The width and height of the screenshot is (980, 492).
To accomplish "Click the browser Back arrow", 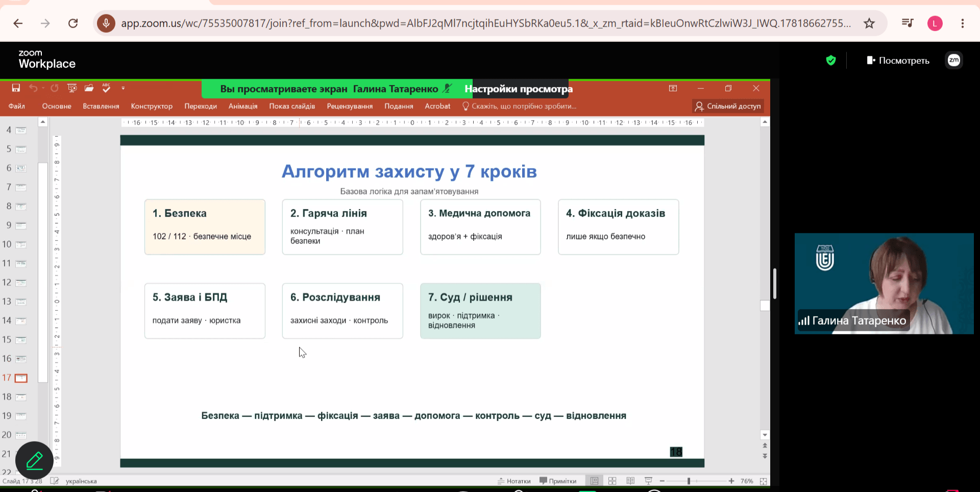I will (x=18, y=23).
